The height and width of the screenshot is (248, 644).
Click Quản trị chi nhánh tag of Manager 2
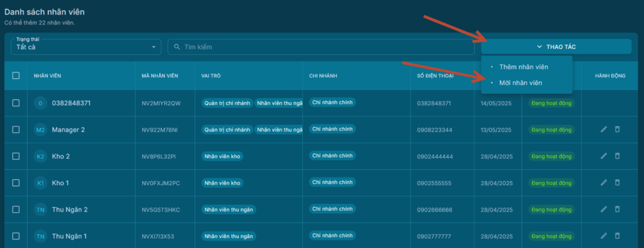point(227,130)
